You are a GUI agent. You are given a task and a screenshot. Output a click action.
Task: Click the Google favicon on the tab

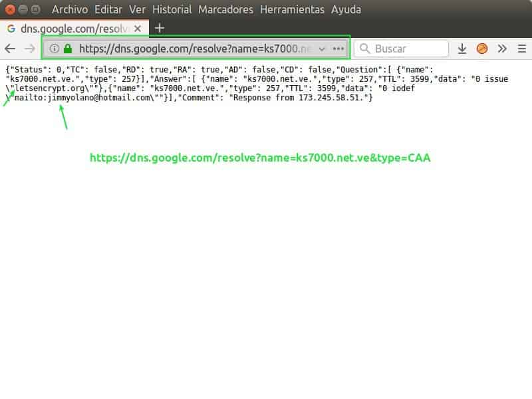click(11, 29)
